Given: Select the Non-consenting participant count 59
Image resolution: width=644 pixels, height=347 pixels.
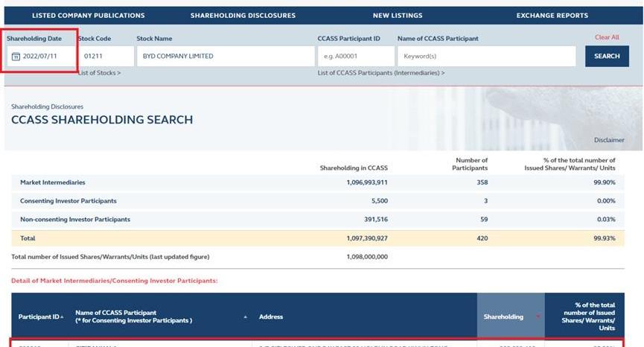Looking at the screenshot, I should pos(484,219).
